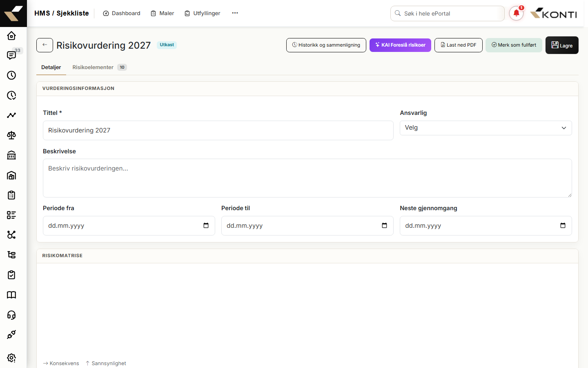The width and height of the screenshot is (588, 368).
Task: Open the notification bell
Action: click(x=517, y=13)
